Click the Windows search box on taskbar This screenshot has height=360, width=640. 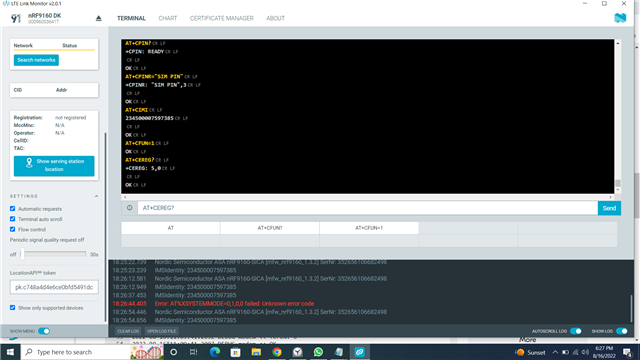click(x=75, y=352)
